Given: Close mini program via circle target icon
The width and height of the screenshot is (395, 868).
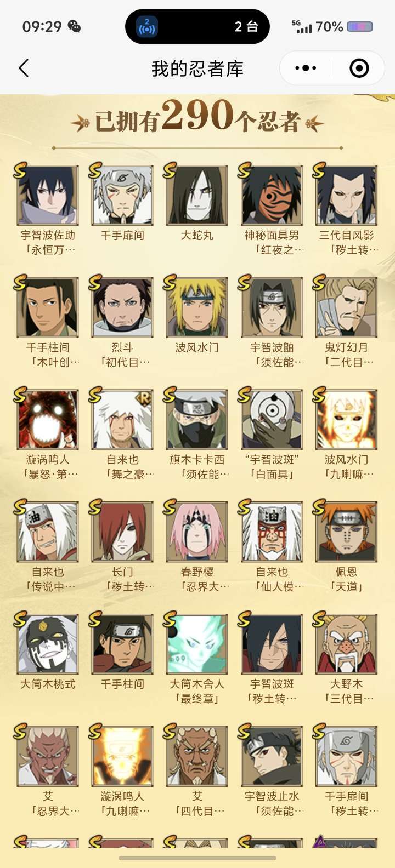Looking at the screenshot, I should pos(359,68).
